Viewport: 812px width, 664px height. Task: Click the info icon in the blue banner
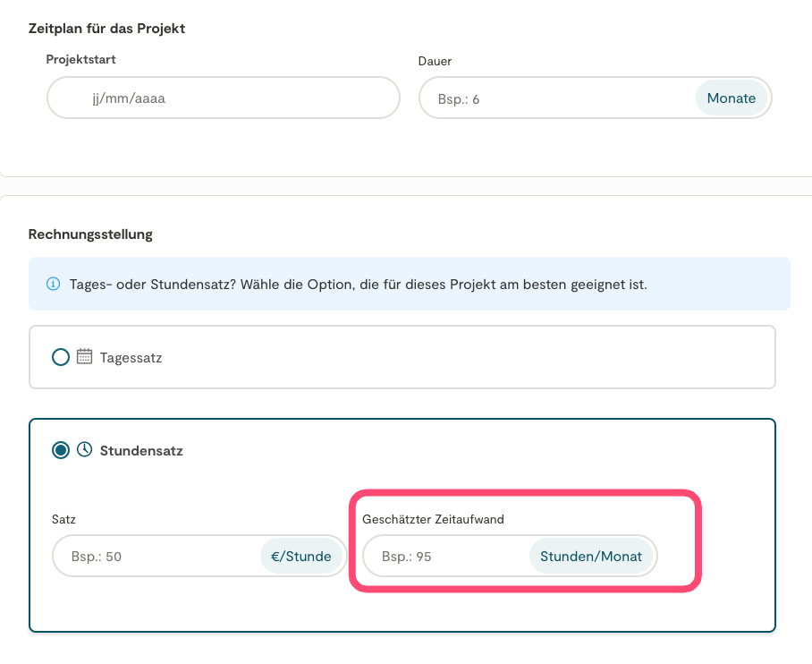(54, 285)
